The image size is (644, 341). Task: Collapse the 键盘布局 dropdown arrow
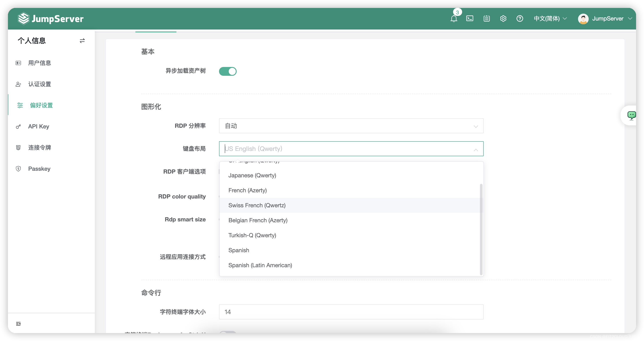click(x=476, y=150)
